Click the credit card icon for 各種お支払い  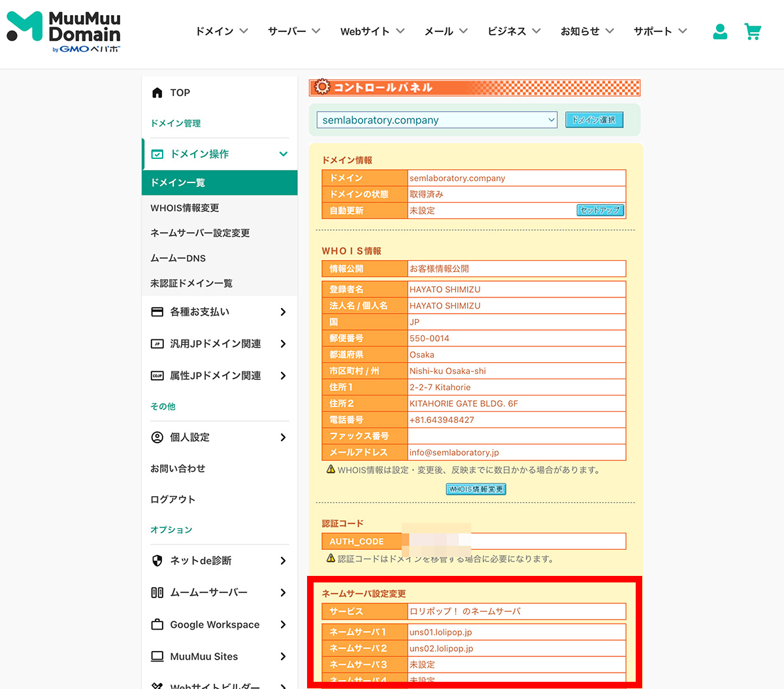157,312
